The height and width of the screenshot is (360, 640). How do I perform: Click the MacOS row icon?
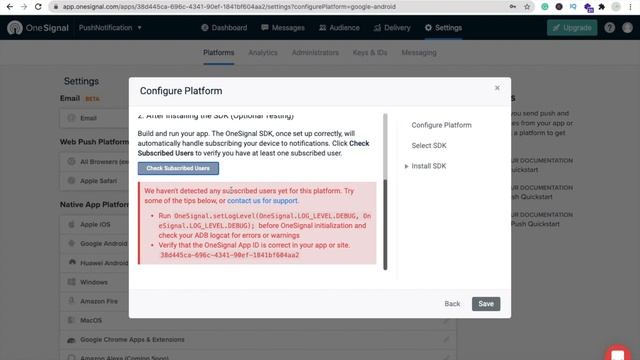click(71, 320)
